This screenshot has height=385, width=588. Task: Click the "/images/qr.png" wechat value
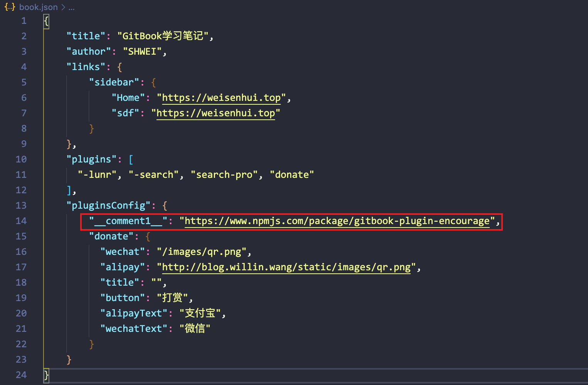pos(201,251)
